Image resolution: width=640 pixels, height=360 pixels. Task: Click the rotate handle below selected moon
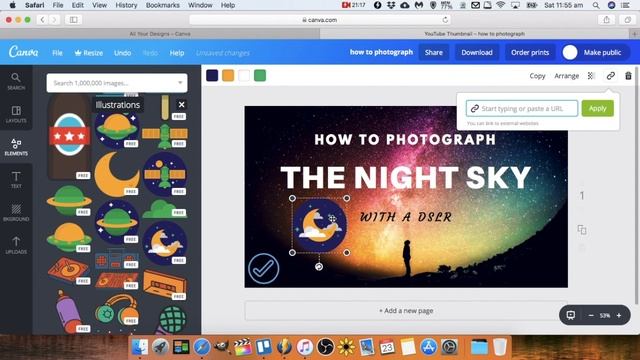[x=319, y=267]
